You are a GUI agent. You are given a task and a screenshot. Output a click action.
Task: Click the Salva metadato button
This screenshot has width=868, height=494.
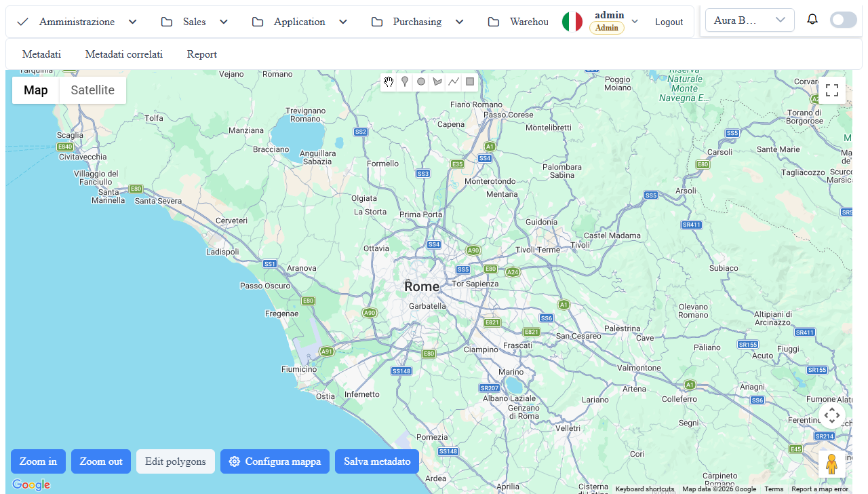[377, 461]
